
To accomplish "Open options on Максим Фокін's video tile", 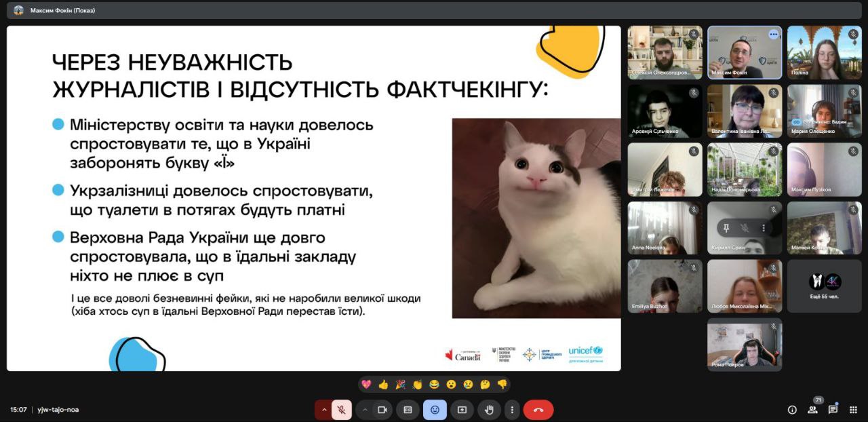I will click(773, 34).
